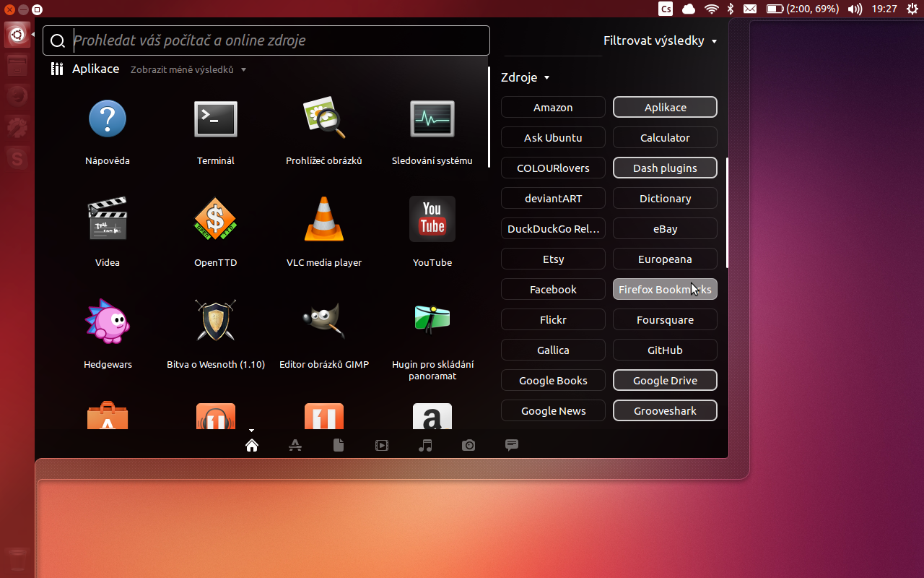Screen dimensions: 924x578
Task: Click the orange close window button
Action: 9,9
